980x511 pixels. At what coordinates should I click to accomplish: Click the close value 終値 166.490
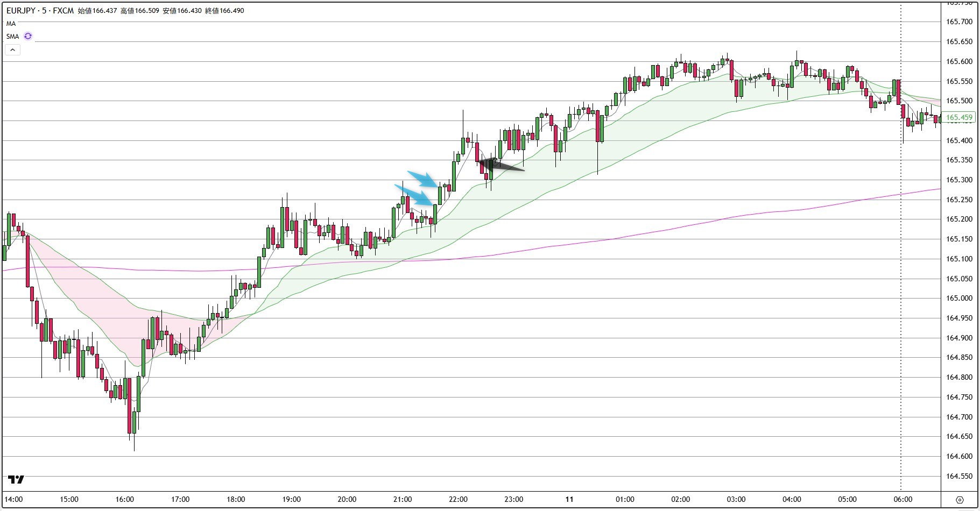pyautogui.click(x=224, y=11)
